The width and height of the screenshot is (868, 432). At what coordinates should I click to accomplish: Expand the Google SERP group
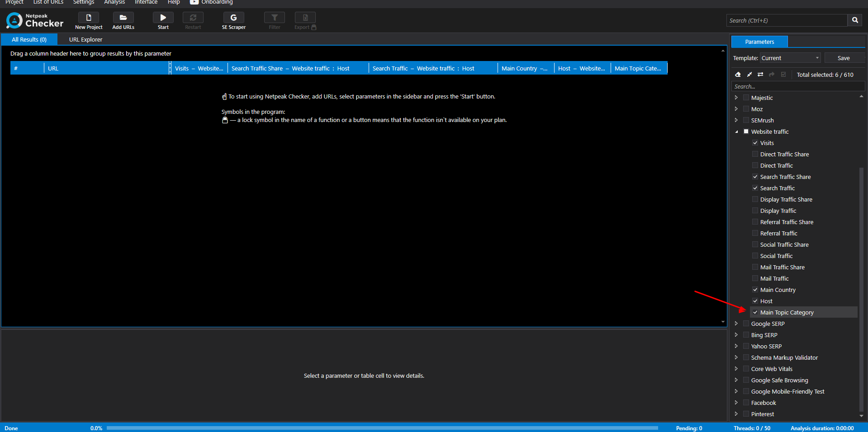(736, 324)
